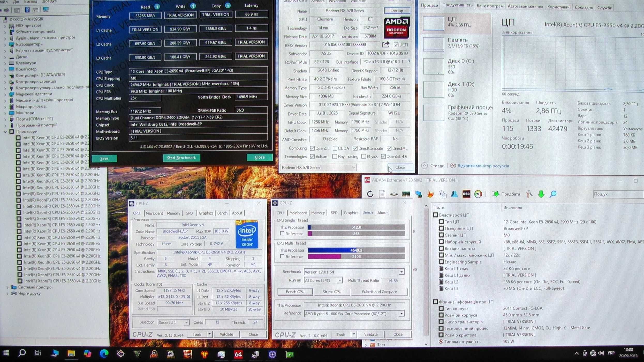
Task: Click the Write info icon in AIDA64 benchmark
Action: [193, 6]
